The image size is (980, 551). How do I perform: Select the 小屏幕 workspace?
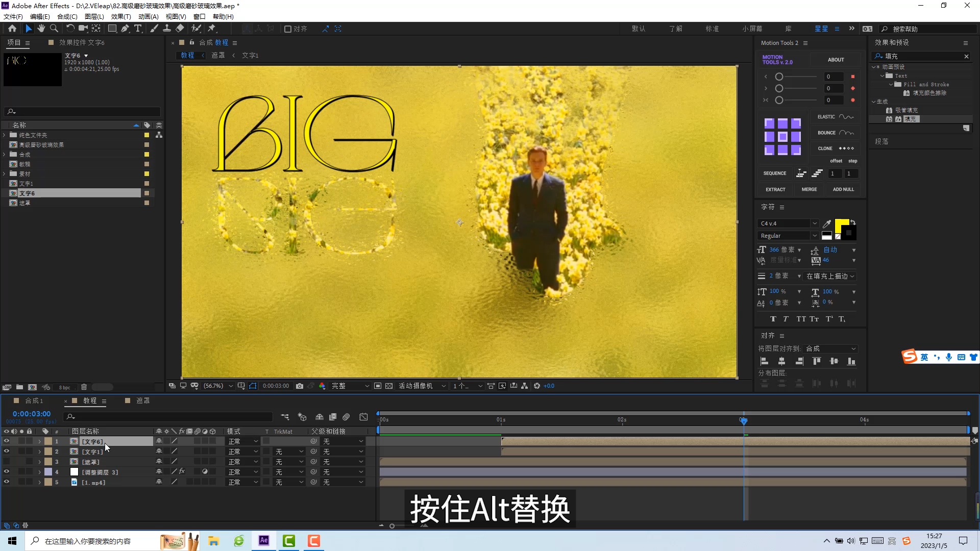pos(752,29)
